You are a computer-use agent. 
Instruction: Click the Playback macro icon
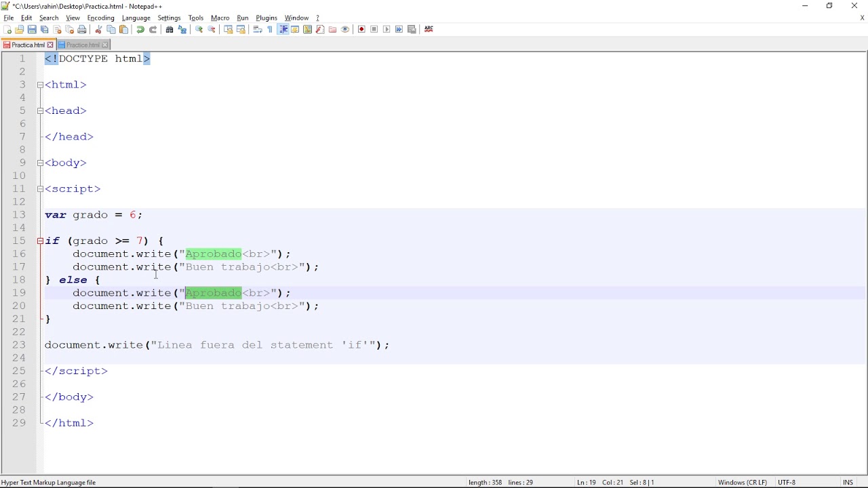tap(387, 29)
